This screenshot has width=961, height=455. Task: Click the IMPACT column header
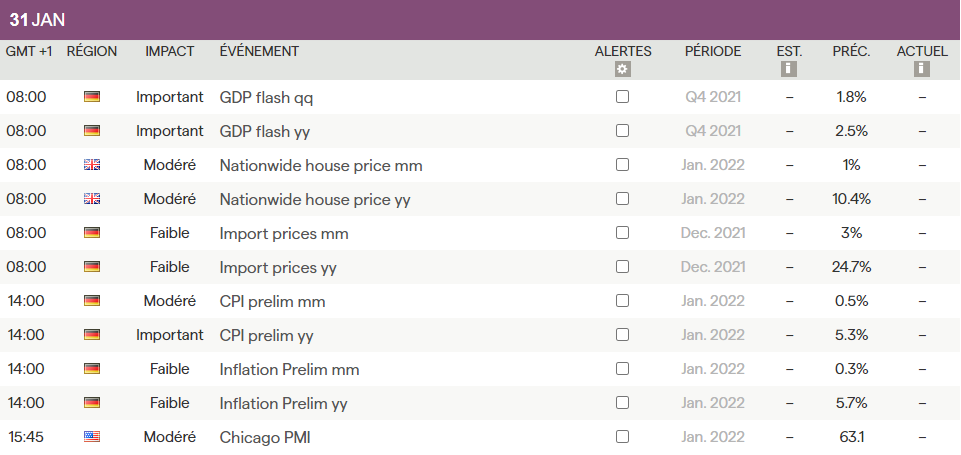[x=170, y=51]
